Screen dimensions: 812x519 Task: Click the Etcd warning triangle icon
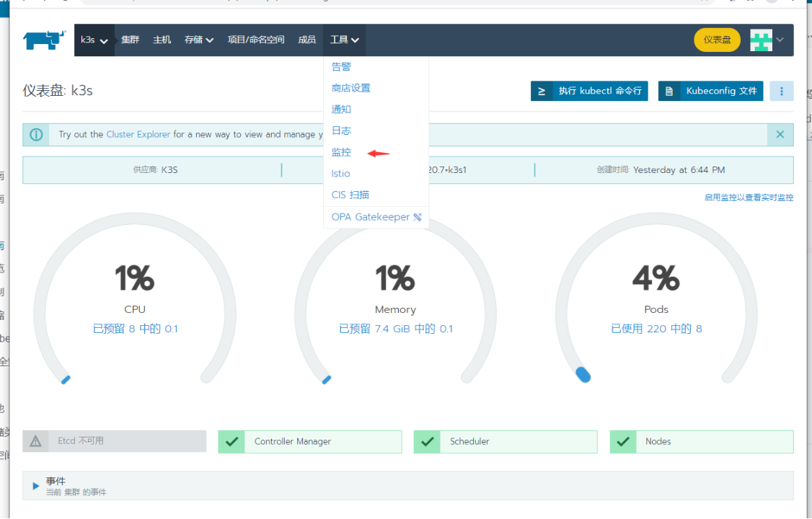tap(36, 441)
